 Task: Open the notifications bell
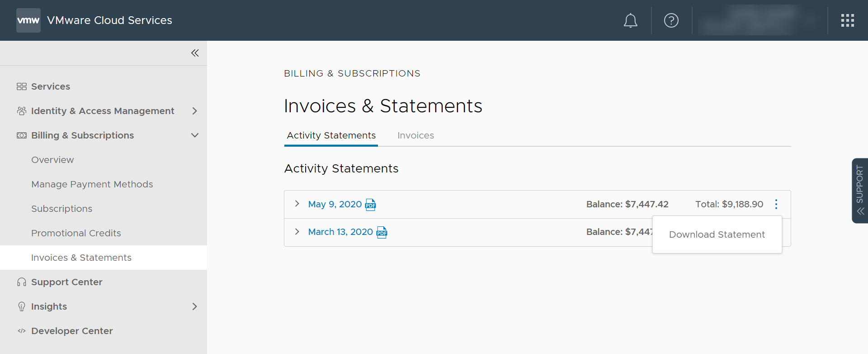click(630, 20)
